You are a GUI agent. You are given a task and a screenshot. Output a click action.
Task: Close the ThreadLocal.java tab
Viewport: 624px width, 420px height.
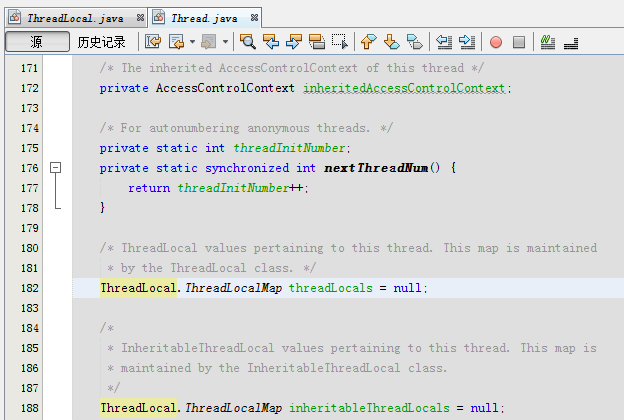point(140,18)
